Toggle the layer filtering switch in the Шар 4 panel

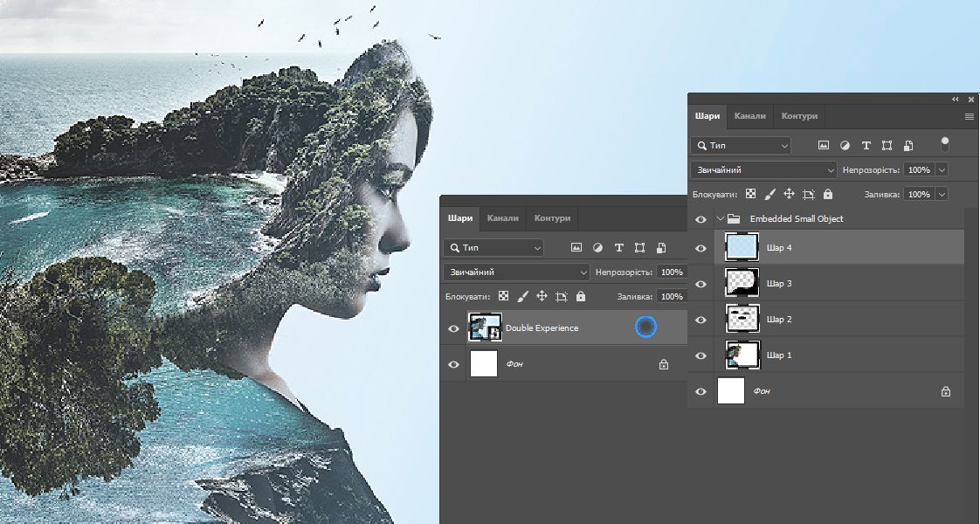(x=944, y=144)
